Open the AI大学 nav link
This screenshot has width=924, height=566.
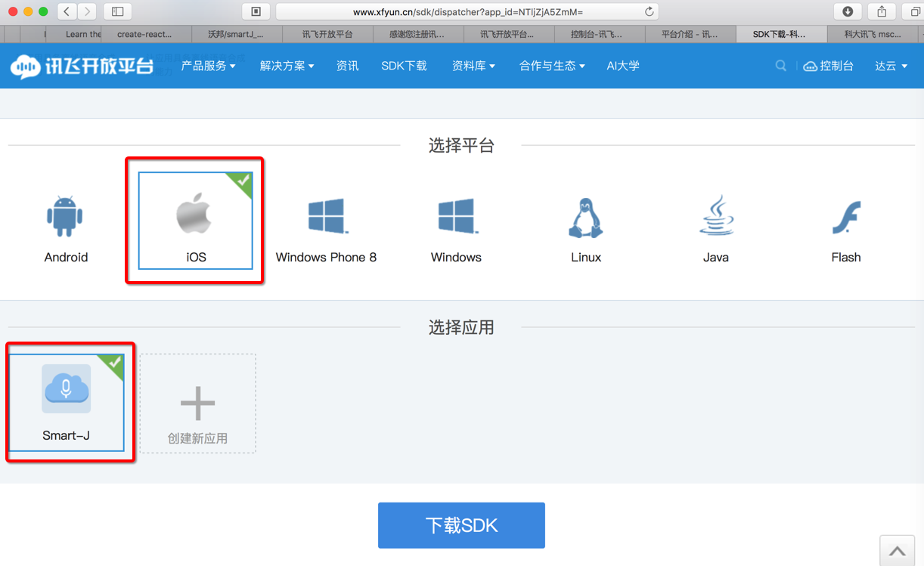[x=623, y=66]
